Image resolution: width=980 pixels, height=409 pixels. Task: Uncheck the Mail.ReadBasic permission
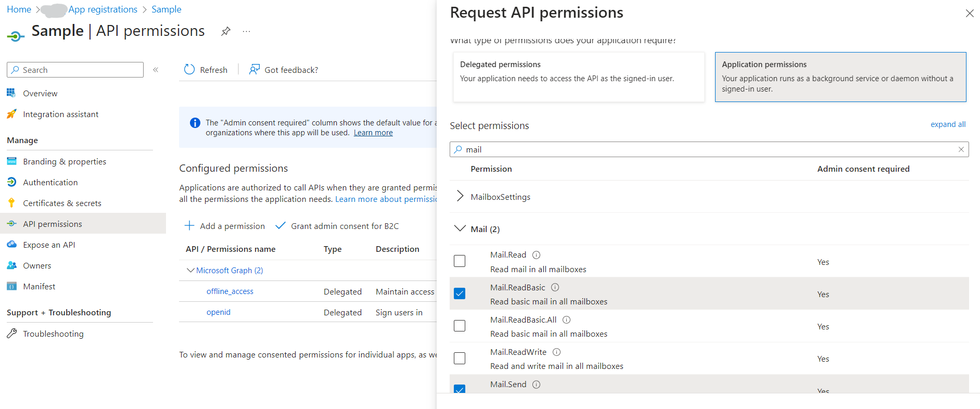point(460,293)
